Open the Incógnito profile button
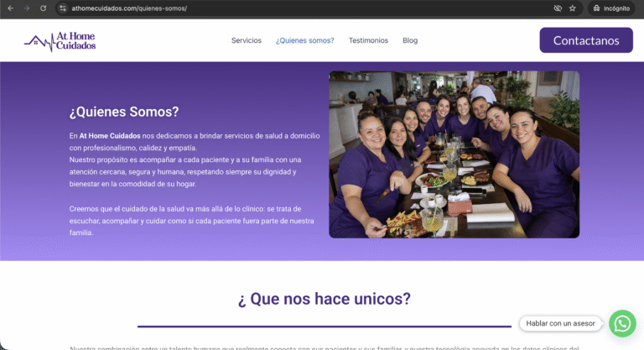Viewport: 644px width, 350px height. point(611,8)
